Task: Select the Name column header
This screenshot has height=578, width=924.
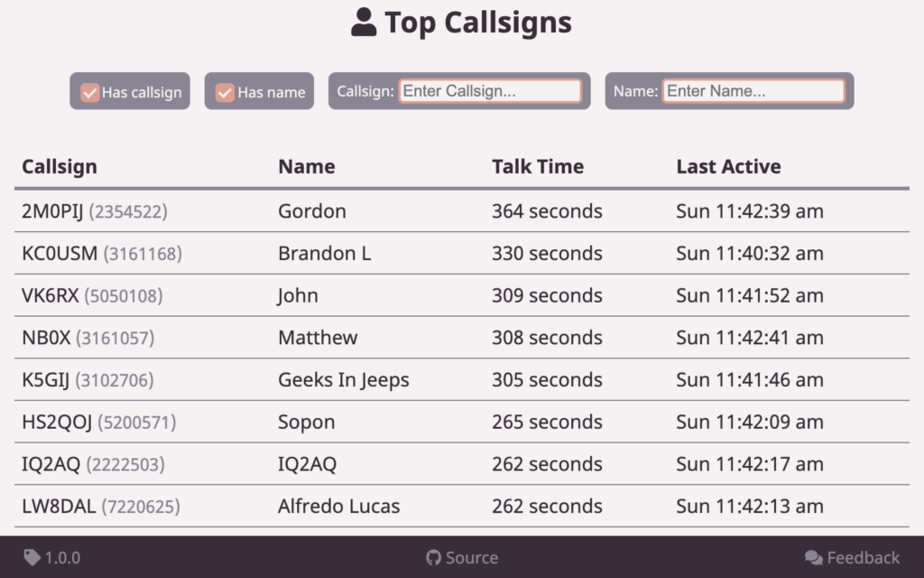Action: tap(307, 166)
